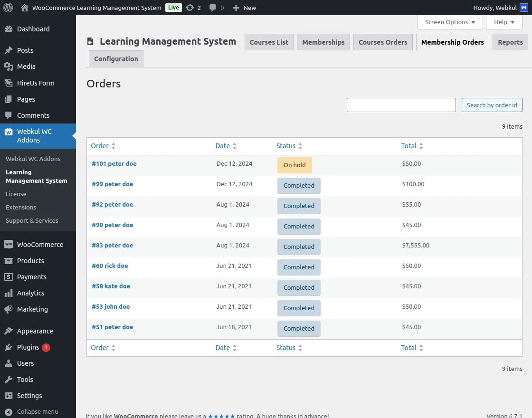
Task: Open the Screen Options dropdown
Action: [x=449, y=22]
